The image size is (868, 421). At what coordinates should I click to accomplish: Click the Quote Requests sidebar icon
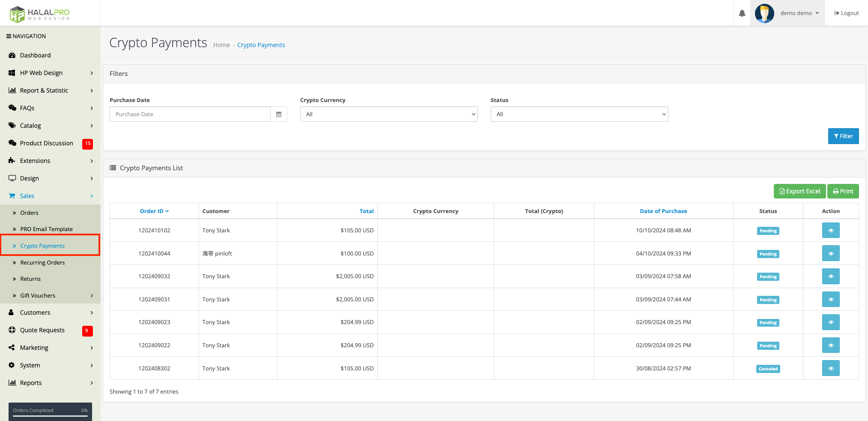click(12, 330)
